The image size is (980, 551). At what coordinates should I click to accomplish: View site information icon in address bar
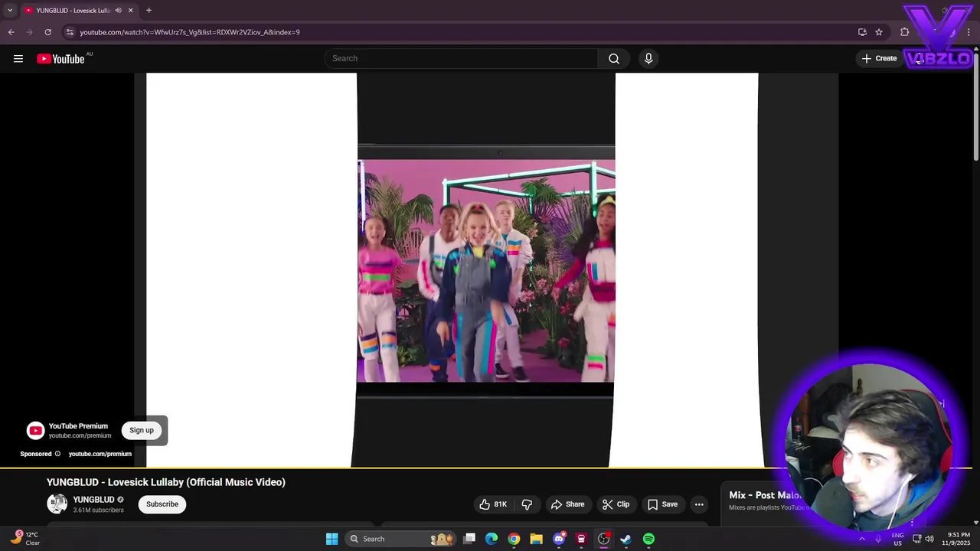(x=70, y=32)
